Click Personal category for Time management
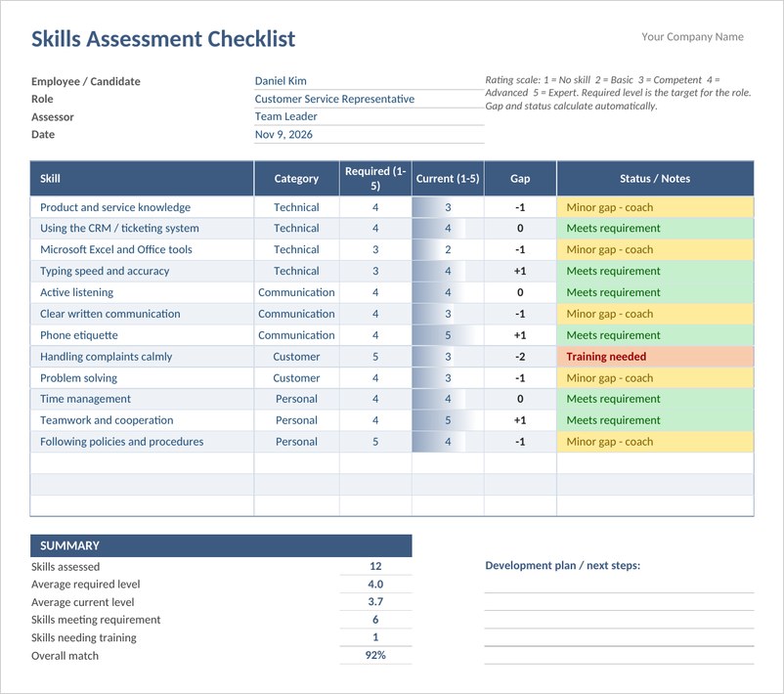This screenshot has width=784, height=694. [x=296, y=399]
